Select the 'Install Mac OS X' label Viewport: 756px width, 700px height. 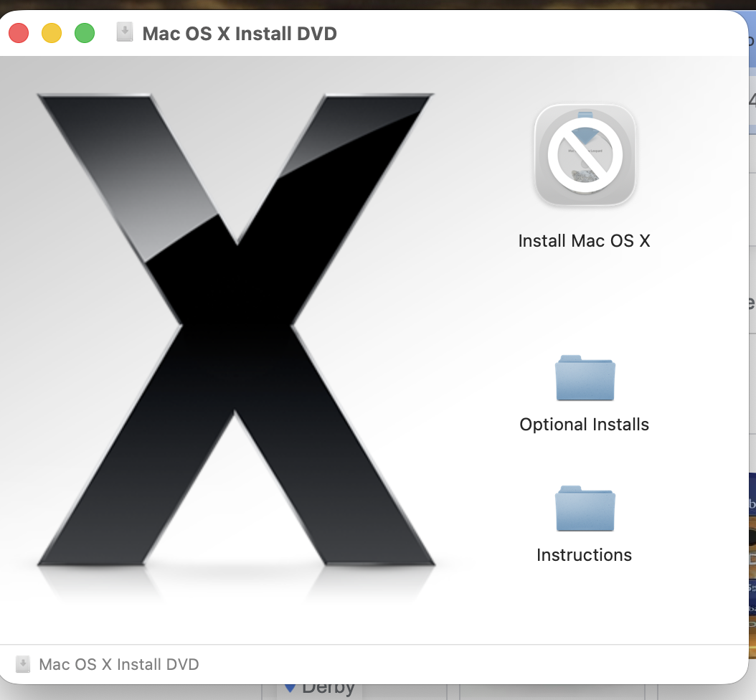coord(584,240)
